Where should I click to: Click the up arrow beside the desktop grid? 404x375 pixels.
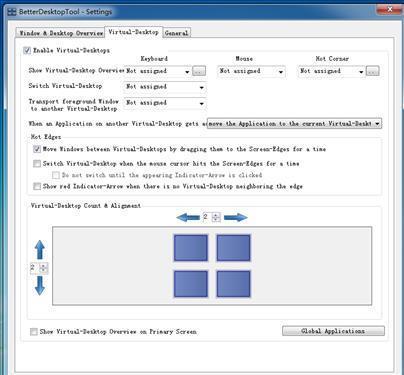pos(40,250)
